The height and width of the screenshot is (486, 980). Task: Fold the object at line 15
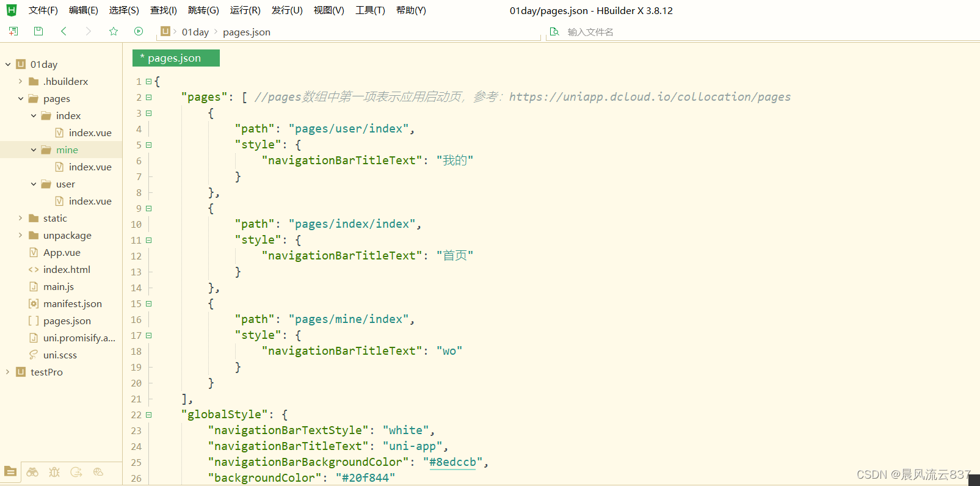pyautogui.click(x=148, y=303)
